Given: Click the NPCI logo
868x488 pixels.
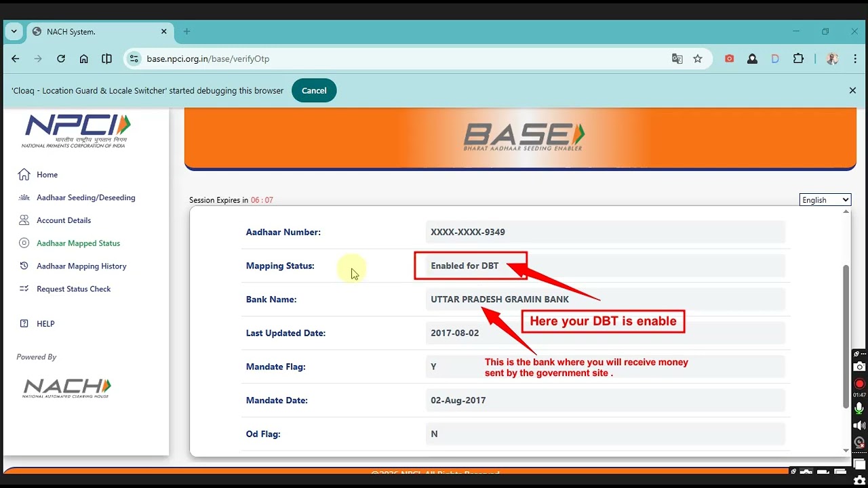Looking at the screenshot, I should [77, 131].
